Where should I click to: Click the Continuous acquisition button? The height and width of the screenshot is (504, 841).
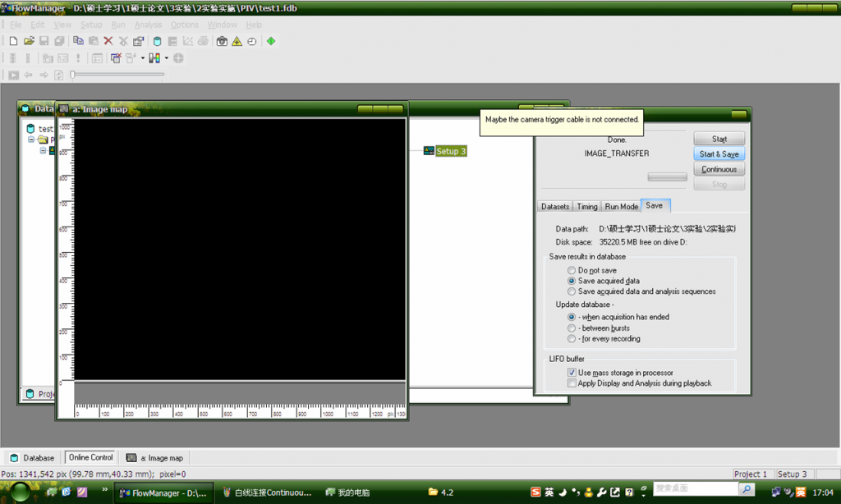[719, 169]
